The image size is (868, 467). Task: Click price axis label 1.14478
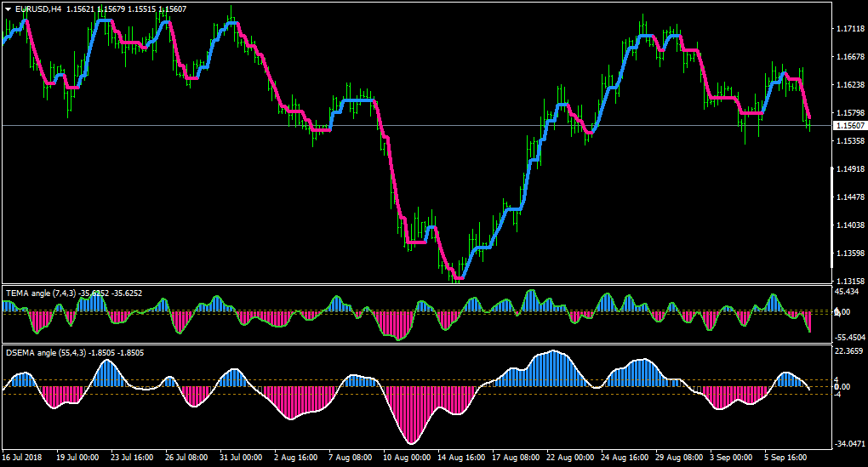click(x=850, y=197)
